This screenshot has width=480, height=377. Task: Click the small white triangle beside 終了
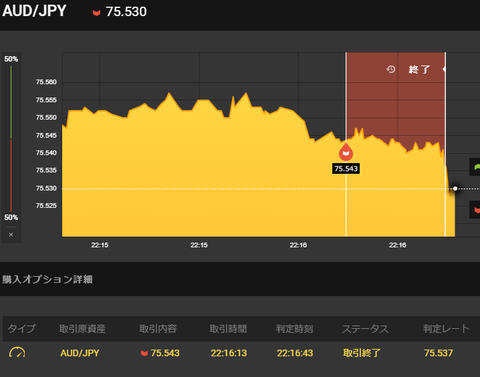click(444, 69)
